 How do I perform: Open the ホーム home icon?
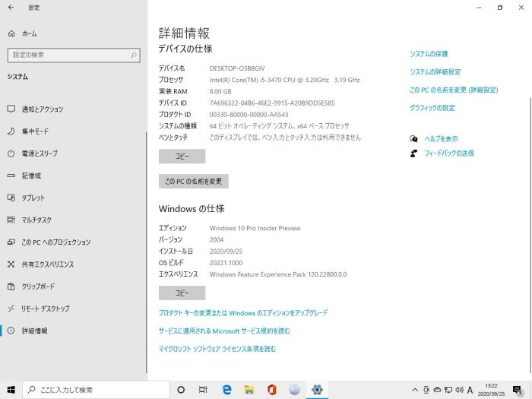click(11, 33)
